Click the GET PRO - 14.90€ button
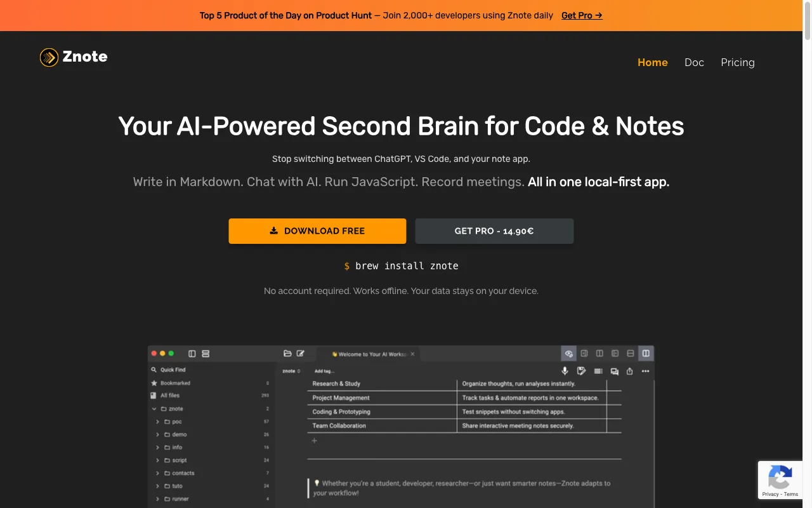This screenshot has width=812, height=508. click(x=494, y=231)
